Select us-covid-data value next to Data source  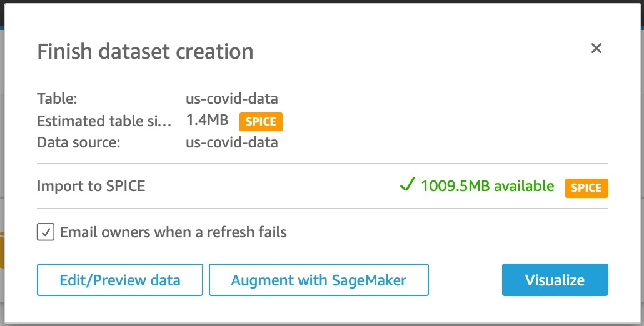[x=232, y=142]
